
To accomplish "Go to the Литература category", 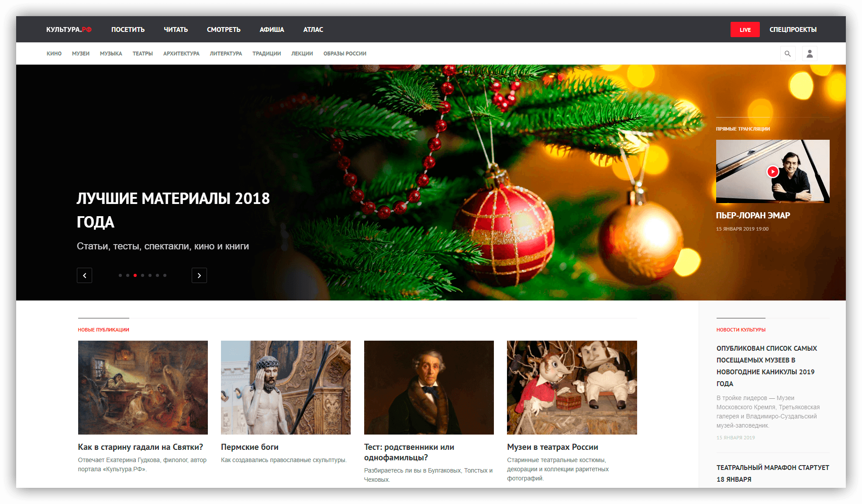I will pyautogui.click(x=226, y=54).
